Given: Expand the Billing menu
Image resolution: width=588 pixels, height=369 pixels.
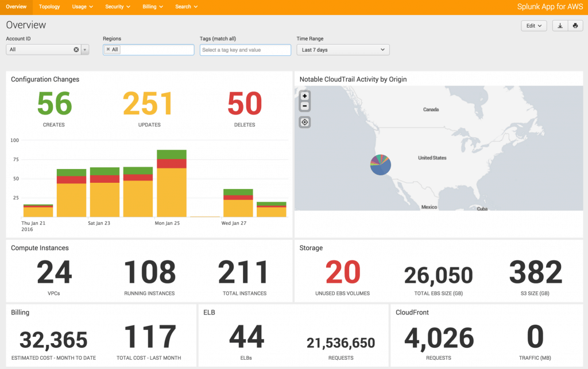Looking at the screenshot, I should (153, 7).
